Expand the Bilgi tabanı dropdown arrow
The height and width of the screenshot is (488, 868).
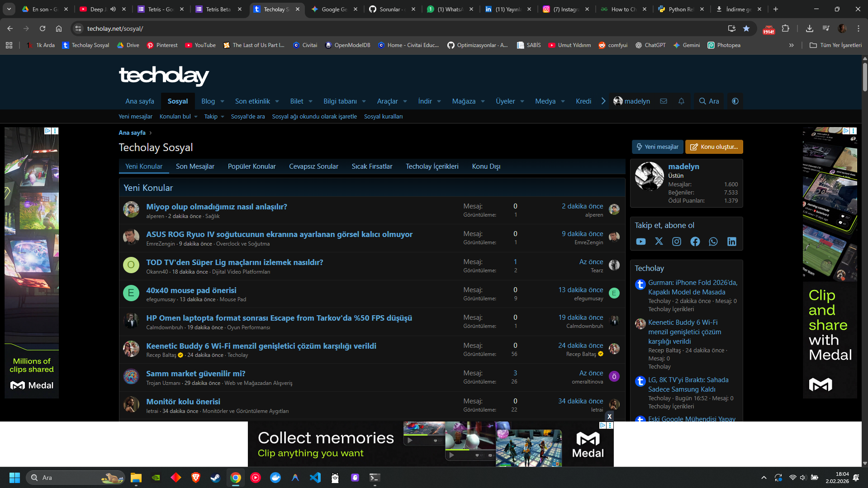(364, 101)
